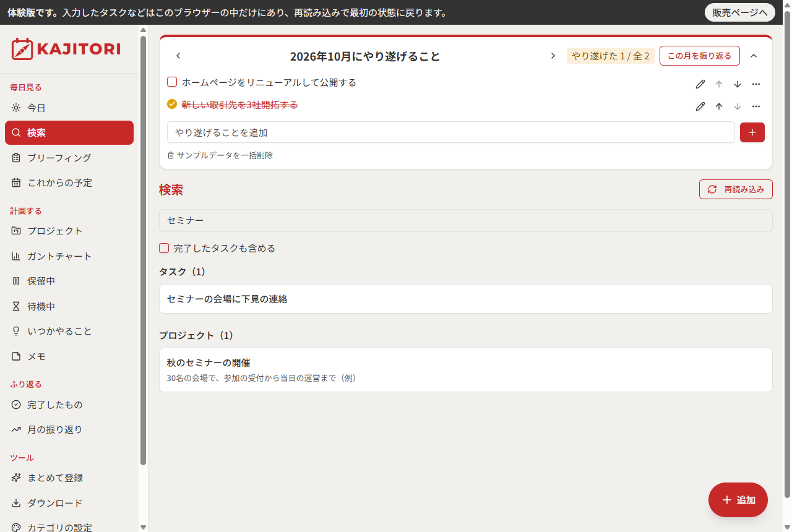Enable 完了したタスクも含める checkbox
Screen dimensions: 792x532
164,248
